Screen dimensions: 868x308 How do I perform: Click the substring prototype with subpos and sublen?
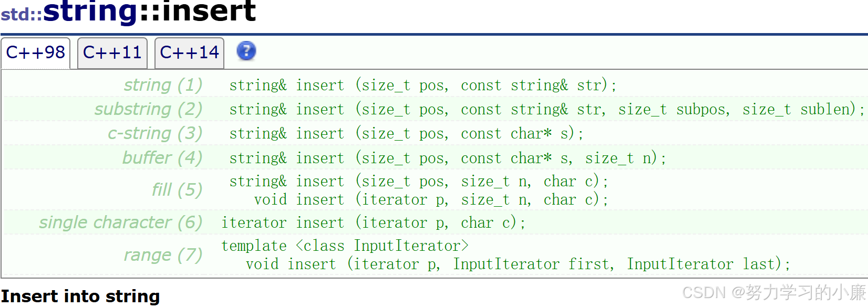pyautogui.click(x=546, y=109)
